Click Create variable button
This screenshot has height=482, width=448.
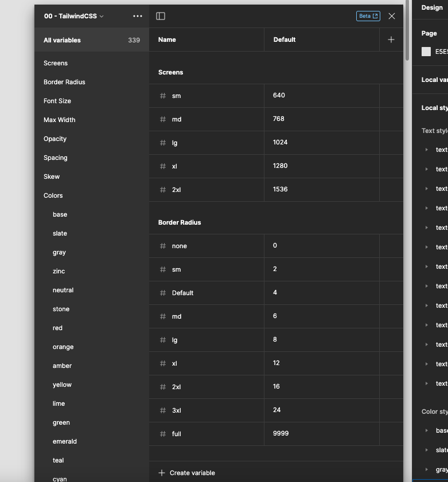click(x=187, y=473)
